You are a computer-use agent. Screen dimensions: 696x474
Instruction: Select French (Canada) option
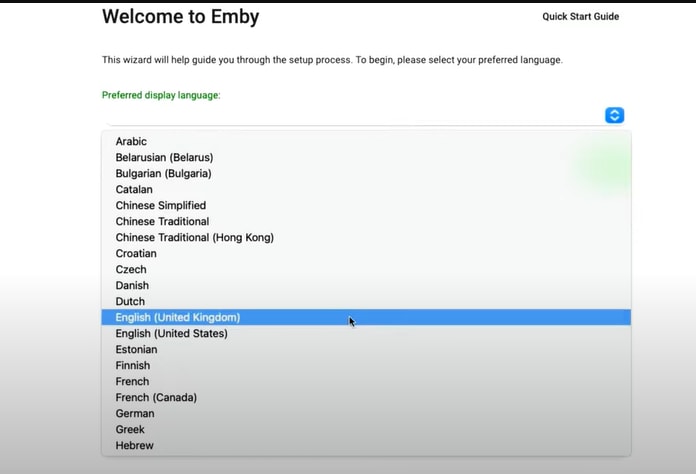pyautogui.click(x=366, y=397)
